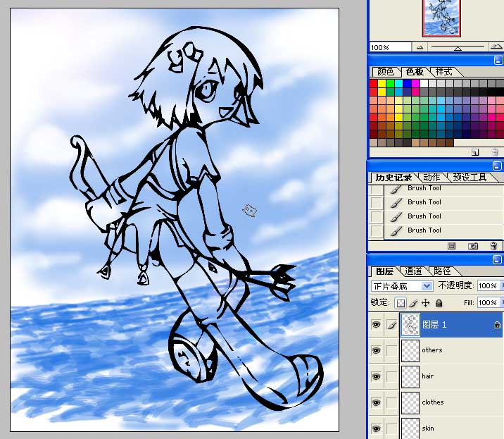This screenshot has width=504, height=439.
Task: Open the 预设工具 tab
Action: 470,178
